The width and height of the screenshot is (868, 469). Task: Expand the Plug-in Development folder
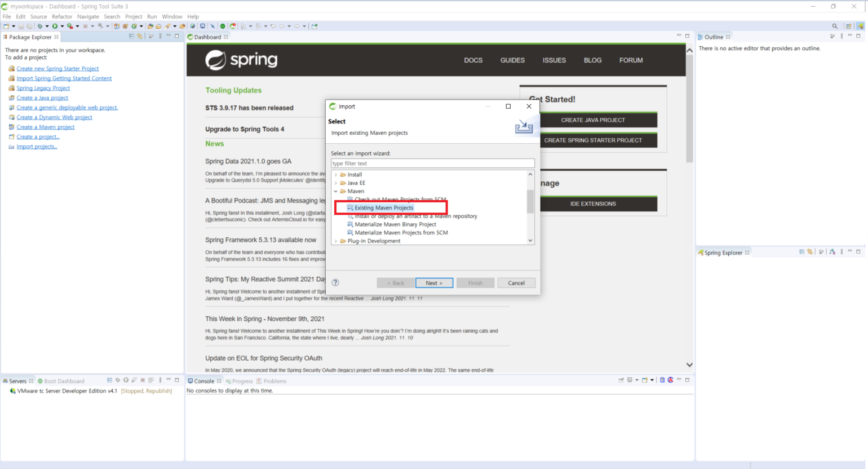coord(336,241)
